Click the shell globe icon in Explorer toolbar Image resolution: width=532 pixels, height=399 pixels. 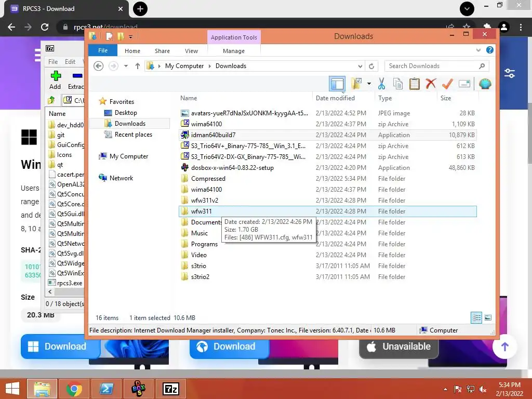[x=485, y=84]
